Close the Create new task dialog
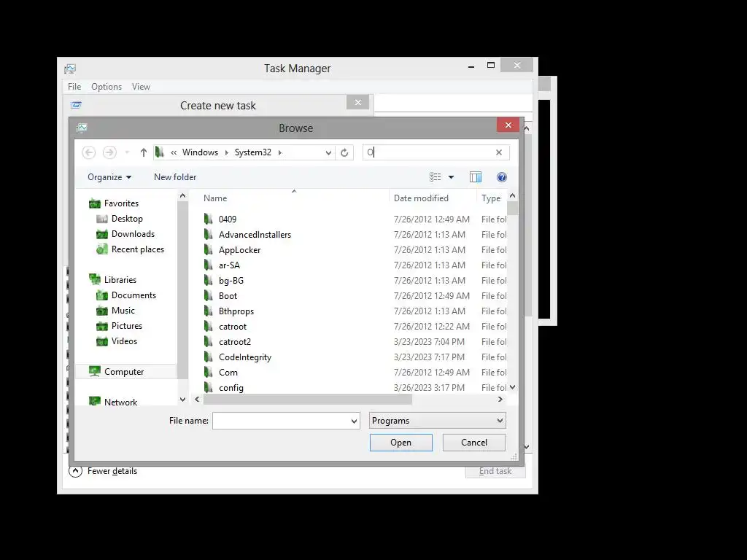The image size is (747, 560). tap(357, 102)
